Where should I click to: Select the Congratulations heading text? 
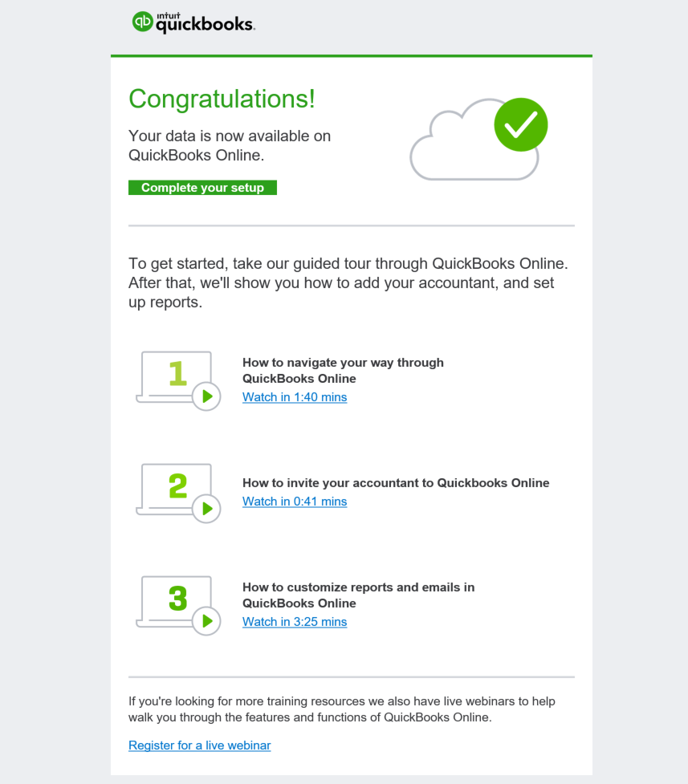[223, 99]
